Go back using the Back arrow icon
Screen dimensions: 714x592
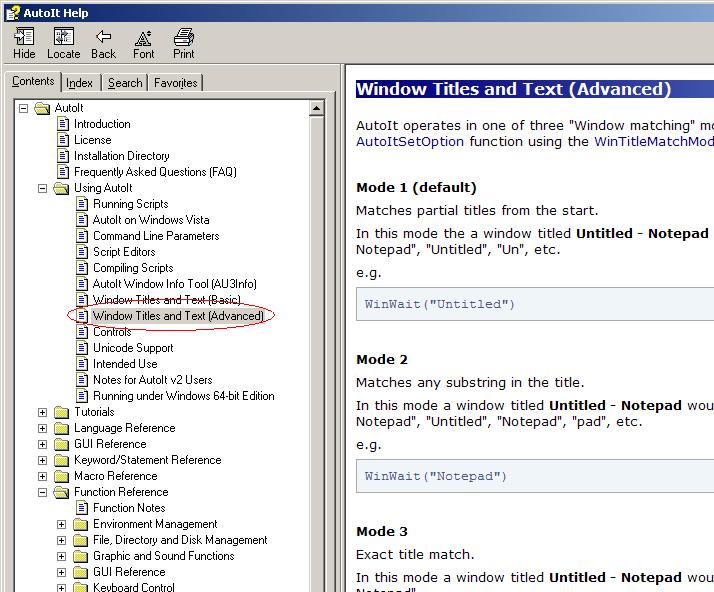click(103, 38)
